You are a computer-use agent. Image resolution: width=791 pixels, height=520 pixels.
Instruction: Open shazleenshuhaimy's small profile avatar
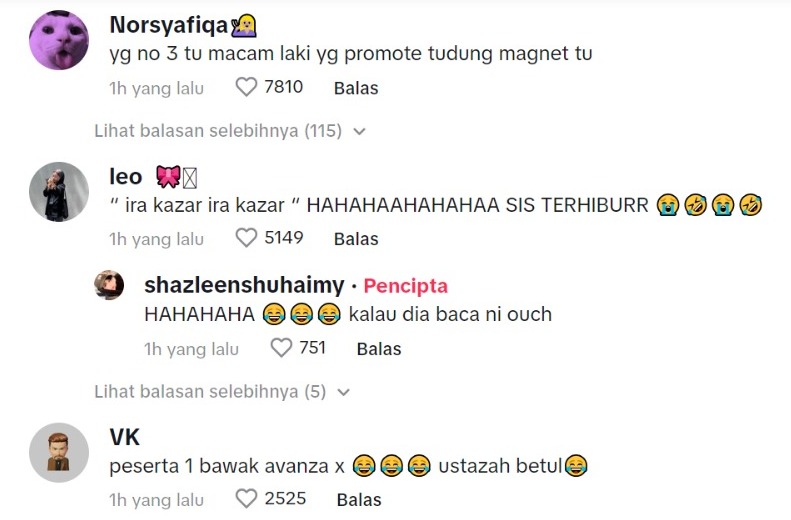tap(109, 285)
